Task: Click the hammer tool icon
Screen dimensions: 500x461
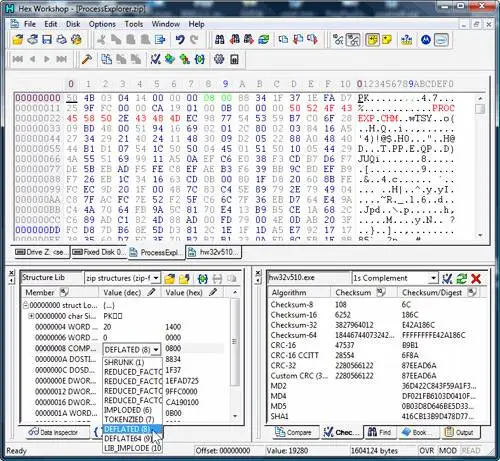Action: (87, 59)
